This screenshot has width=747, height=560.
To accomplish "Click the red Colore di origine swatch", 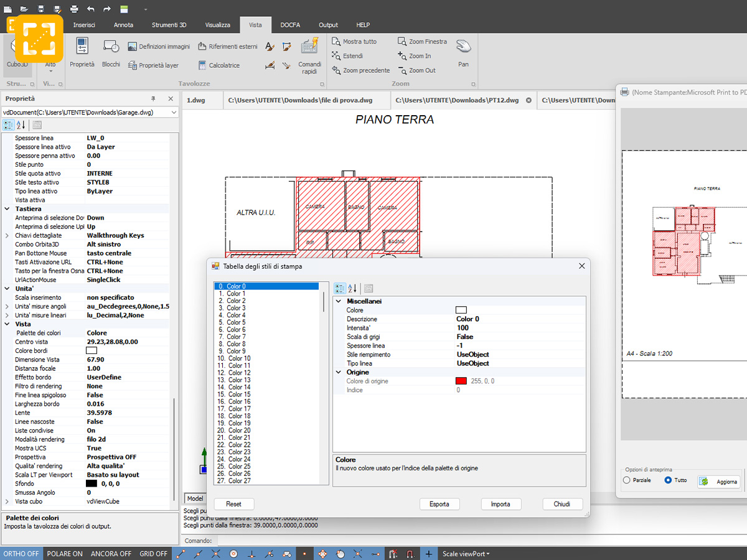I will tap(461, 381).
